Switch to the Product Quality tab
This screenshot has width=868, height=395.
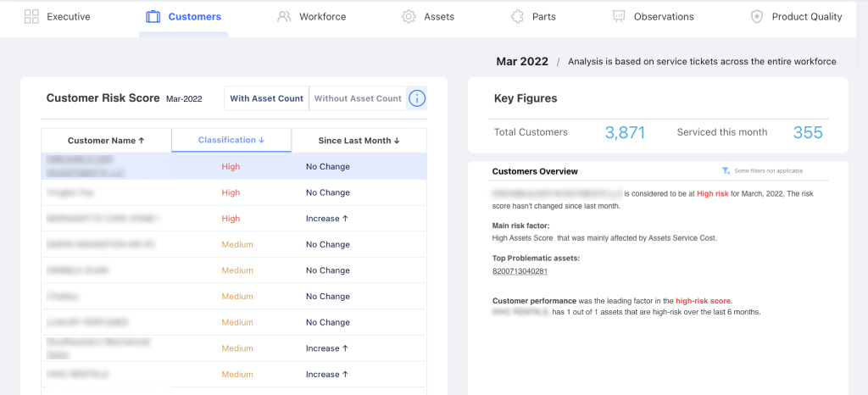click(806, 17)
